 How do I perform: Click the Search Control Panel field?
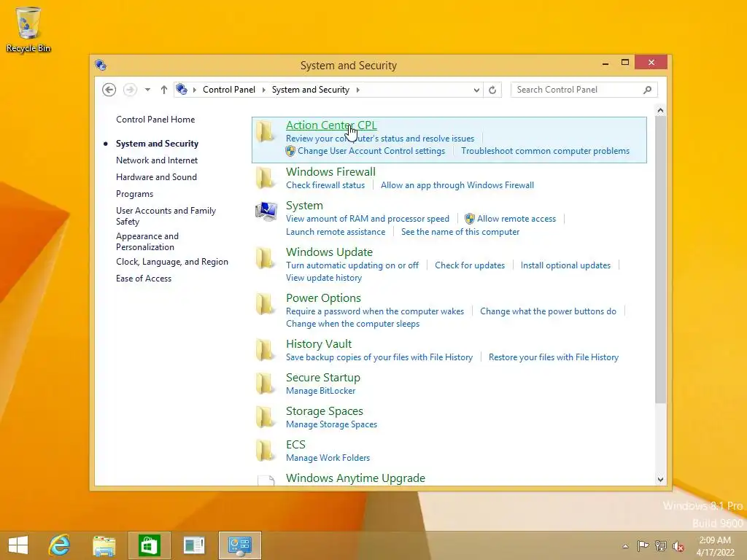coord(584,90)
